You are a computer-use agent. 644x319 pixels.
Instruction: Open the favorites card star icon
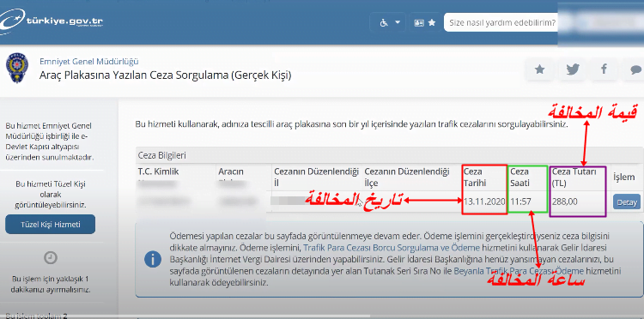click(425, 22)
